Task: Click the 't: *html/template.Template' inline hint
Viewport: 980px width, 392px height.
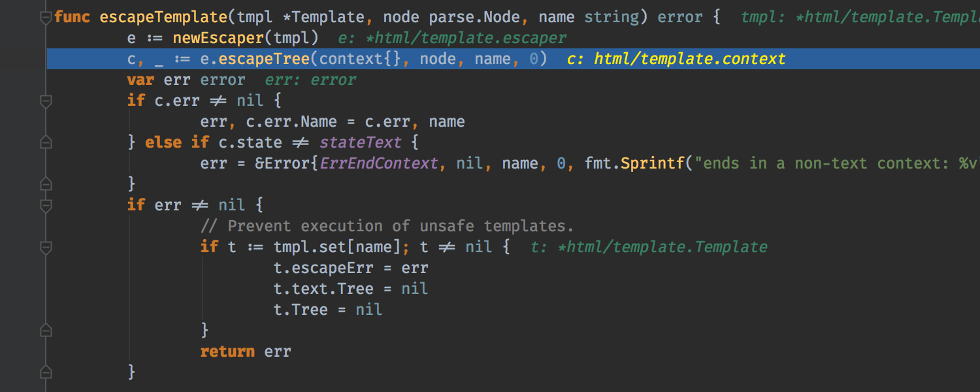Action: [x=648, y=247]
